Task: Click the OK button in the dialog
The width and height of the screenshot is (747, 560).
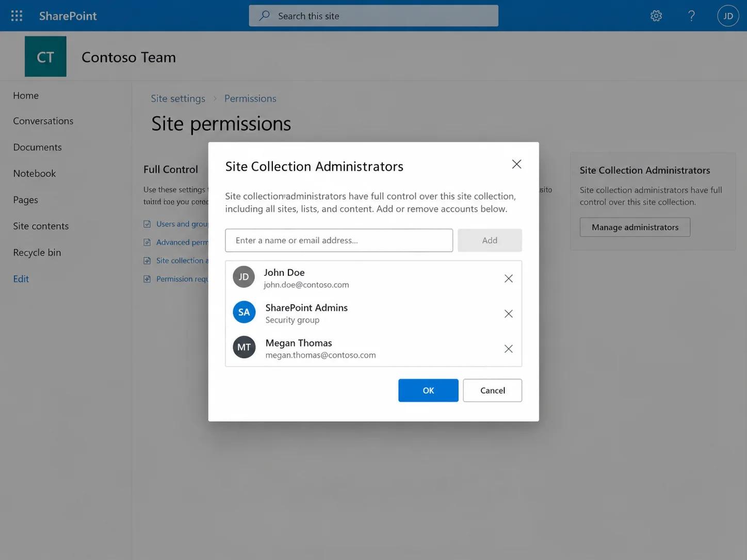Action: point(428,390)
